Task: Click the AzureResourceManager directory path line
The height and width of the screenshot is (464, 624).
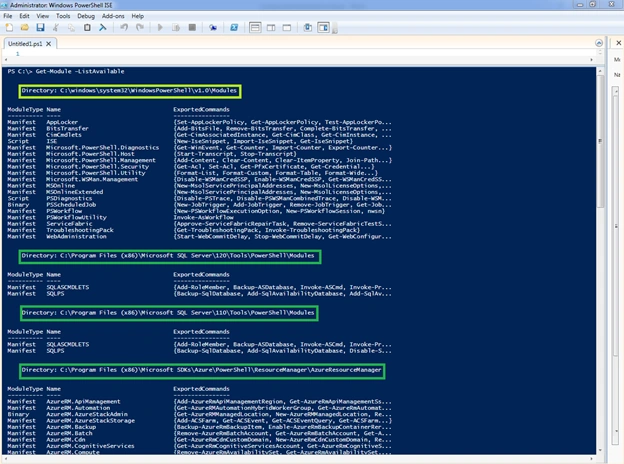Action: 201,370
